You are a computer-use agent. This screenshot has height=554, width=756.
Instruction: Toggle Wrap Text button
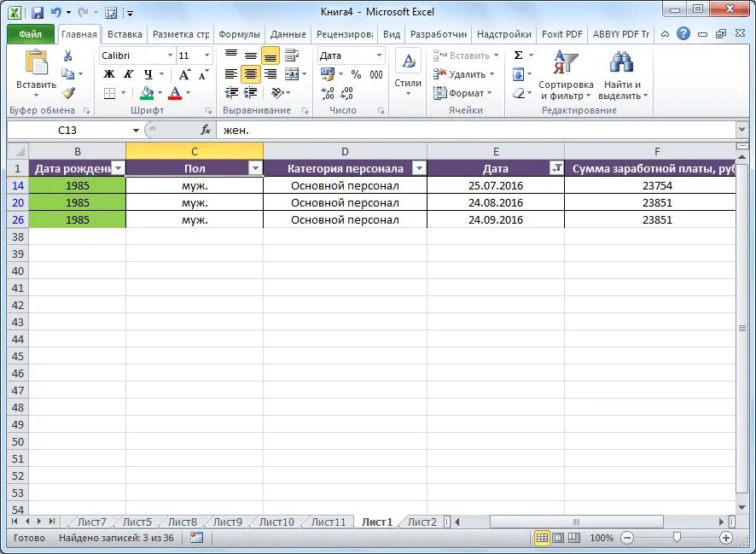tap(292, 55)
